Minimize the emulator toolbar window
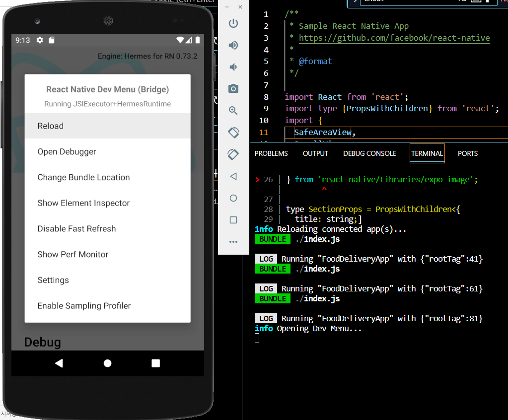This screenshot has height=420, width=508. [227, 7]
